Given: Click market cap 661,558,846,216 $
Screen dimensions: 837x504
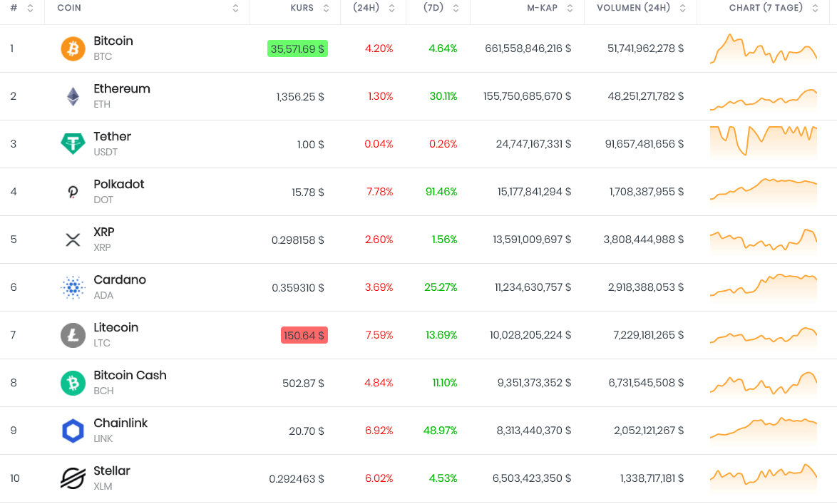Looking at the screenshot, I should (528, 48).
